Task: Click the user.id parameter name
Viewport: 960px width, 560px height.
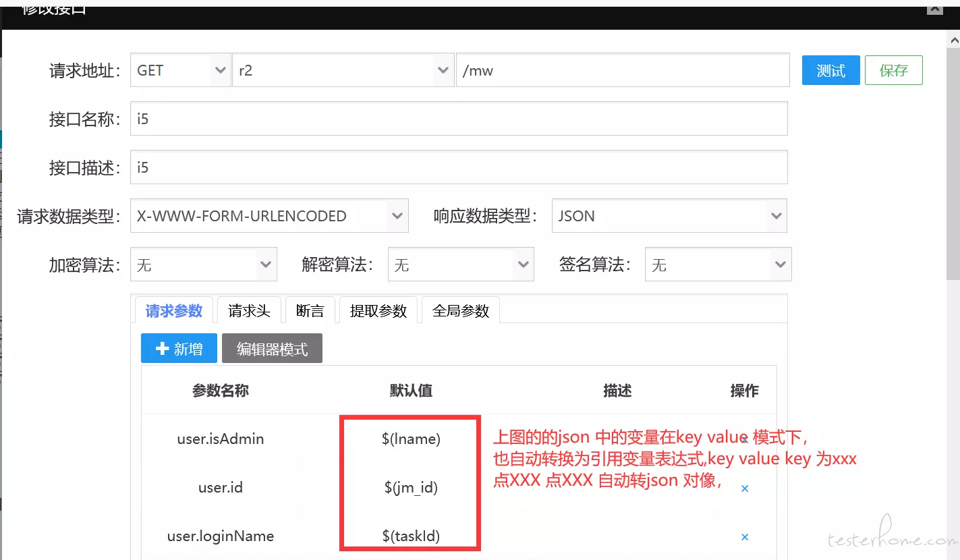Action: coord(221,487)
